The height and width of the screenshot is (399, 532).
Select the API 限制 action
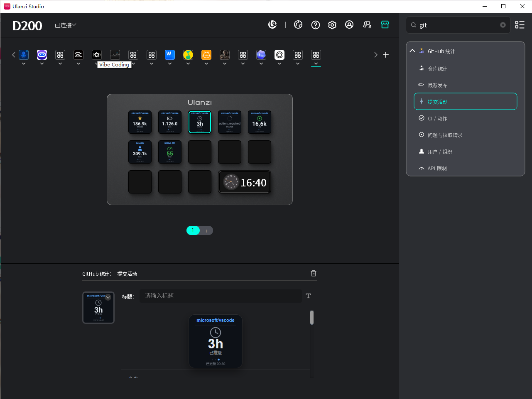coord(466,168)
